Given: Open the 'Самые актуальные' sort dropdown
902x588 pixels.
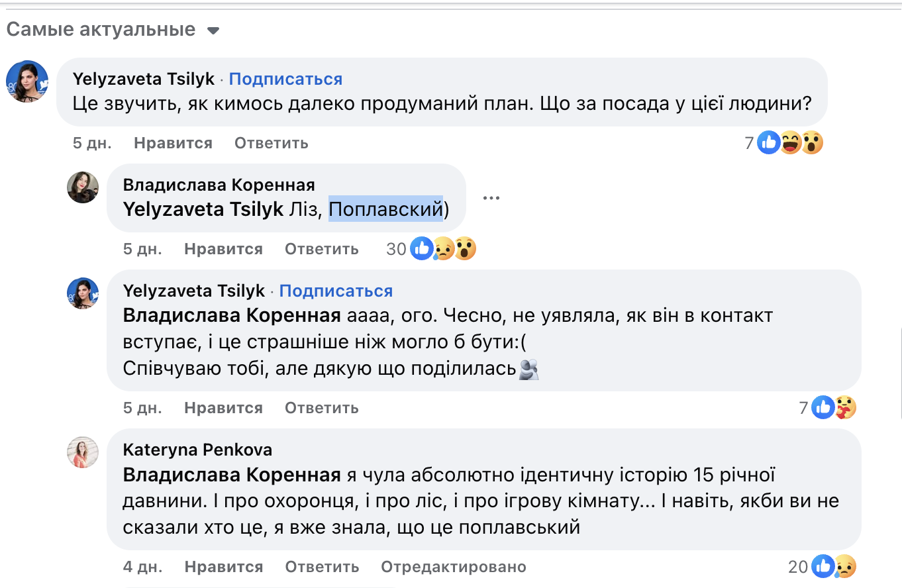Looking at the screenshot, I should coord(213,30).
